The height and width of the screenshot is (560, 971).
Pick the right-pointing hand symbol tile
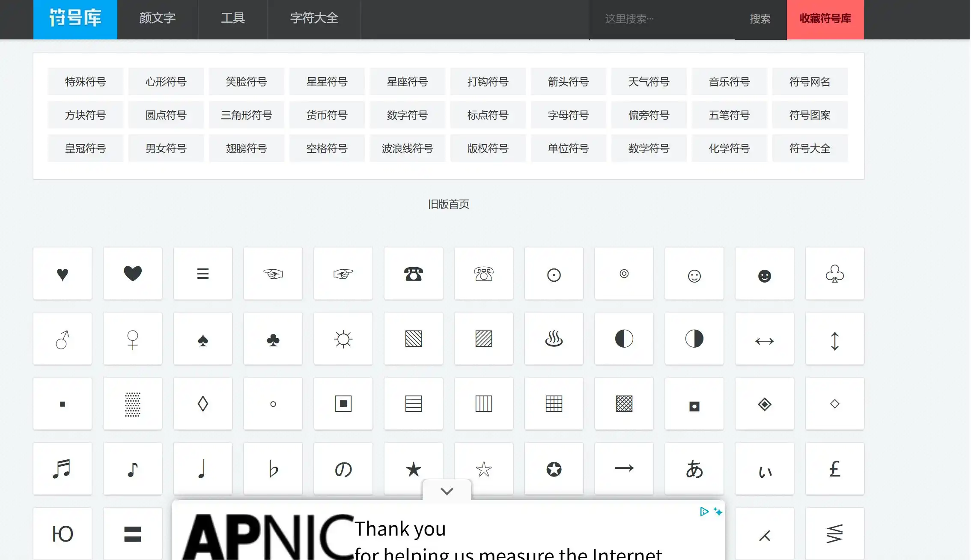tap(343, 274)
